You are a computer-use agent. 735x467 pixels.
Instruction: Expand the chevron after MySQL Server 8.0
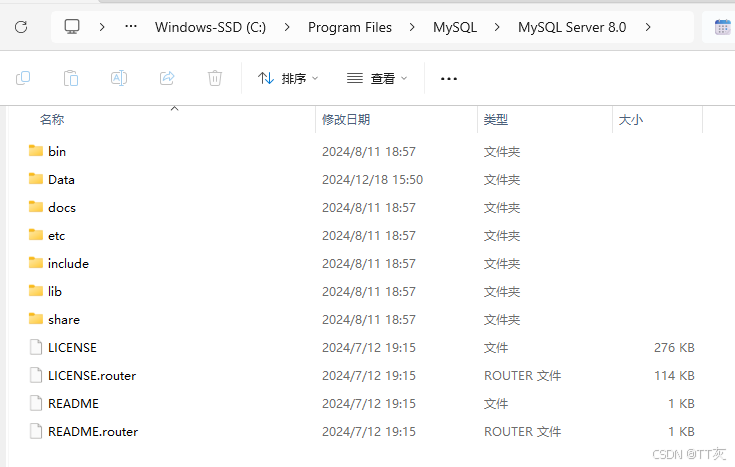(x=648, y=27)
